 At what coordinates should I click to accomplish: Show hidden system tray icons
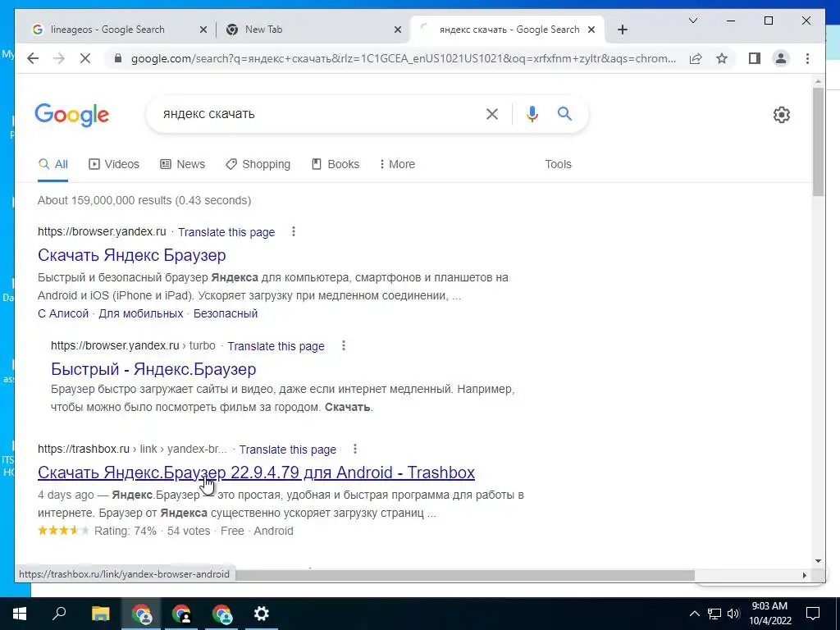tap(694, 614)
